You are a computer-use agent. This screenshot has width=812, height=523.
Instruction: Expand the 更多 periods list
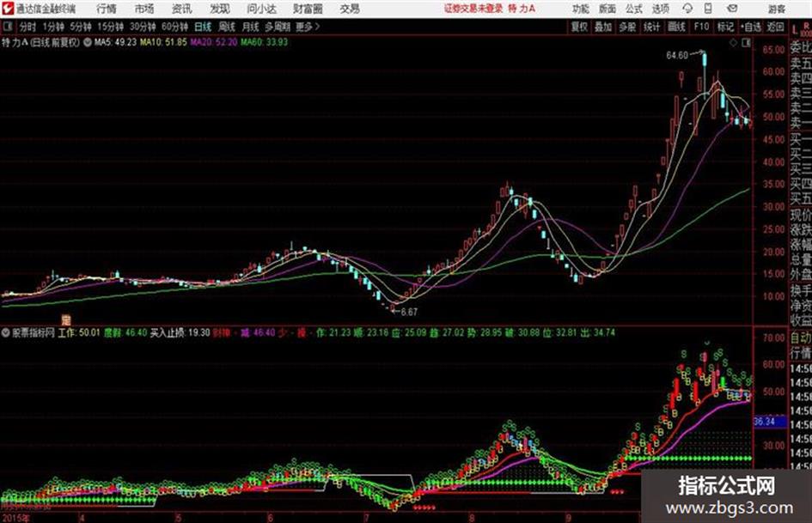click(308, 27)
